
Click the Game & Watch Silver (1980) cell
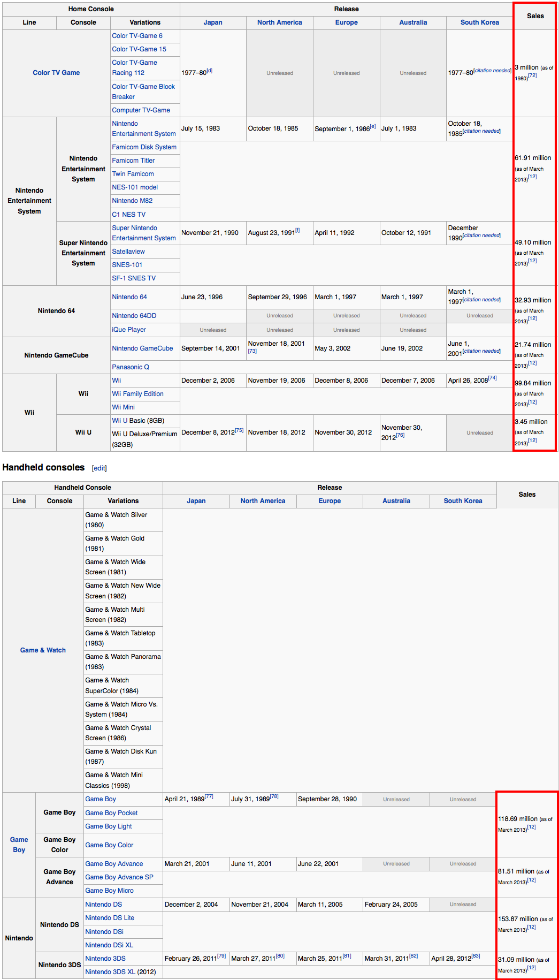(x=123, y=520)
